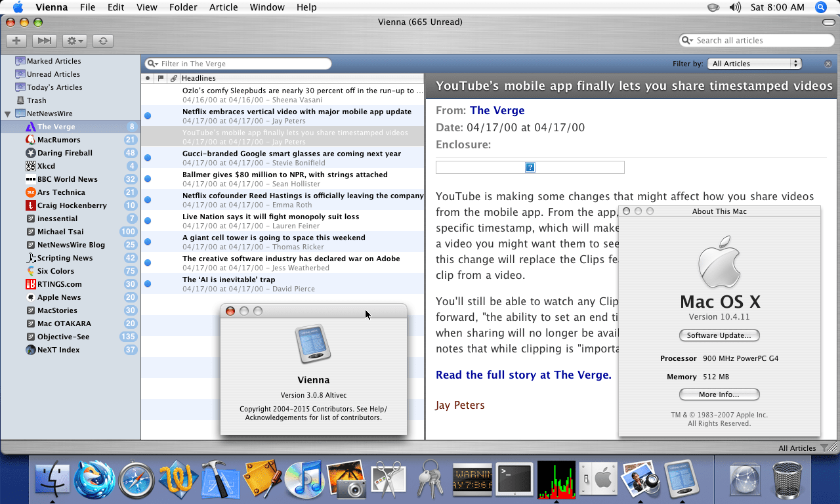Toggle read marker on 'AI is inevitable' article
The image size is (840, 504).
point(148,284)
